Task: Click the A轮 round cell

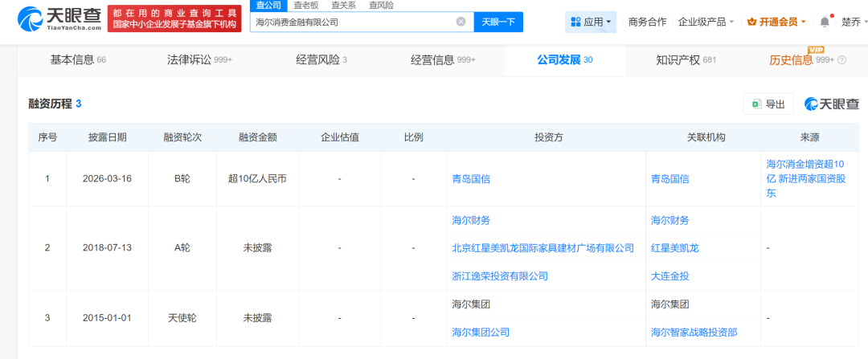Action: click(182, 248)
